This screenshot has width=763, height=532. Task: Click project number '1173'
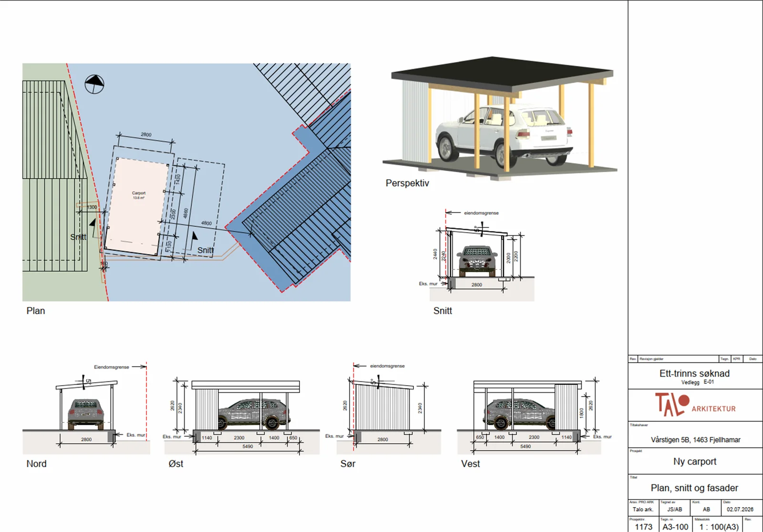[x=643, y=527]
